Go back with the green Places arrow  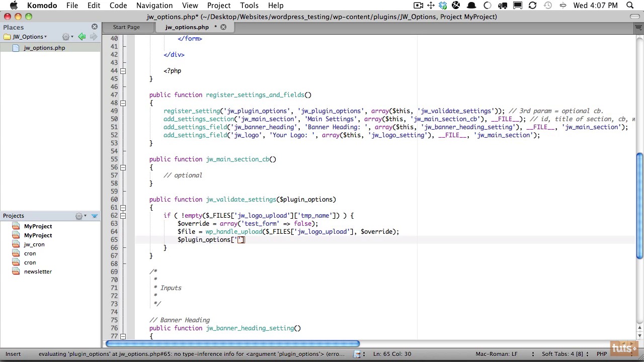(82, 37)
